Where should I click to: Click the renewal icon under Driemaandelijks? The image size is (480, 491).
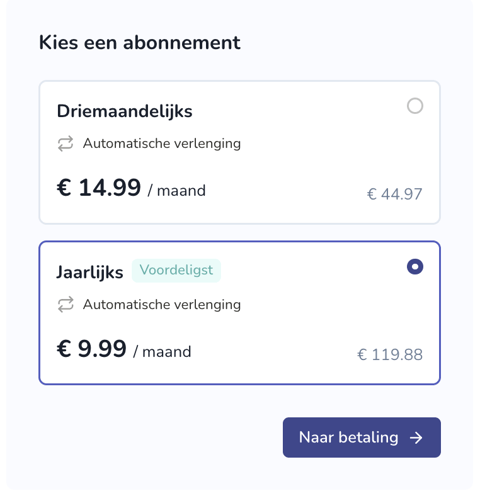65,144
